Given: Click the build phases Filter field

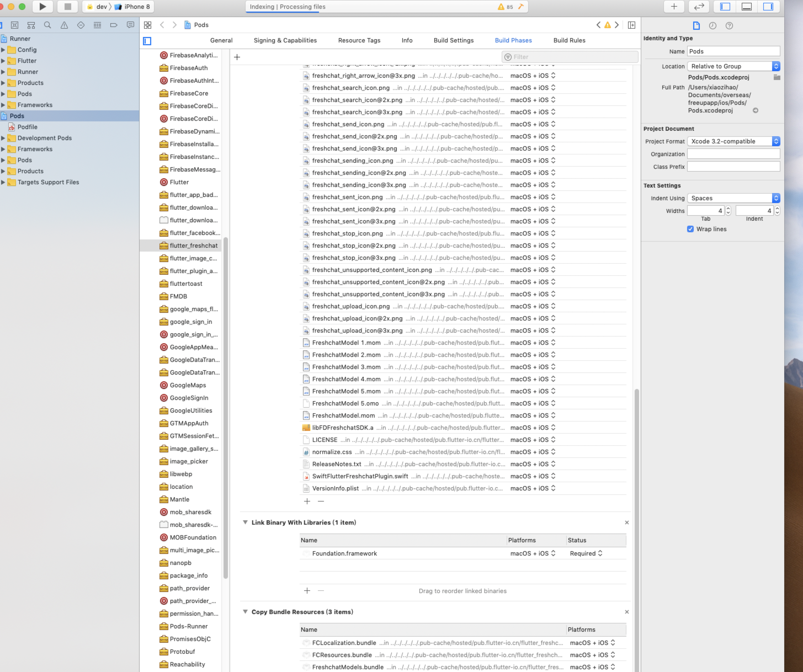Looking at the screenshot, I should point(574,57).
